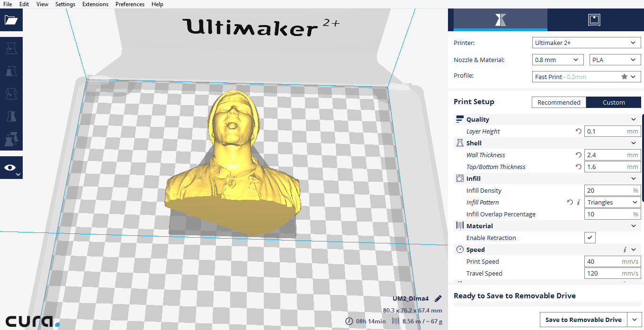644x330 pixels.
Task: Select the Scale tool in the left toolbar
Action: click(x=11, y=71)
